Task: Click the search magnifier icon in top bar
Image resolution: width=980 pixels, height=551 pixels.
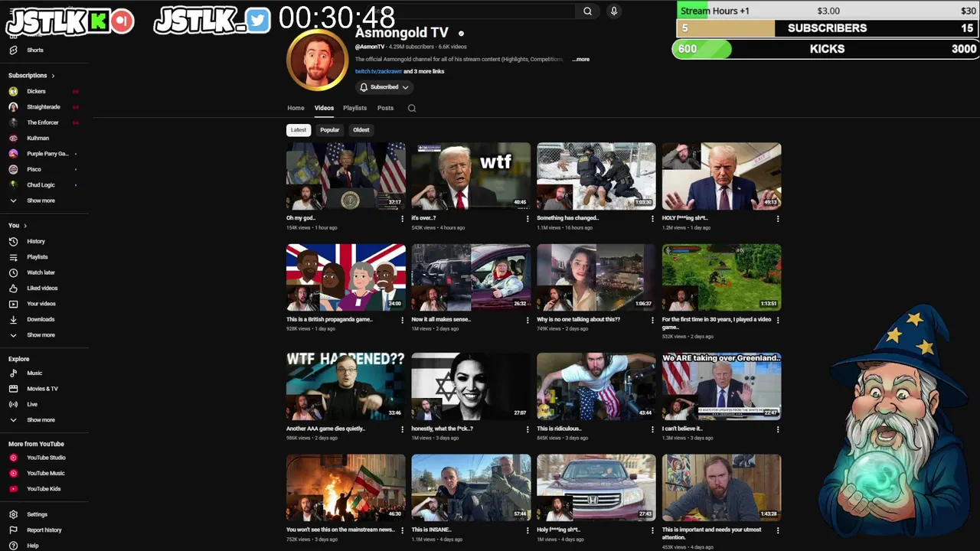Action: click(587, 11)
